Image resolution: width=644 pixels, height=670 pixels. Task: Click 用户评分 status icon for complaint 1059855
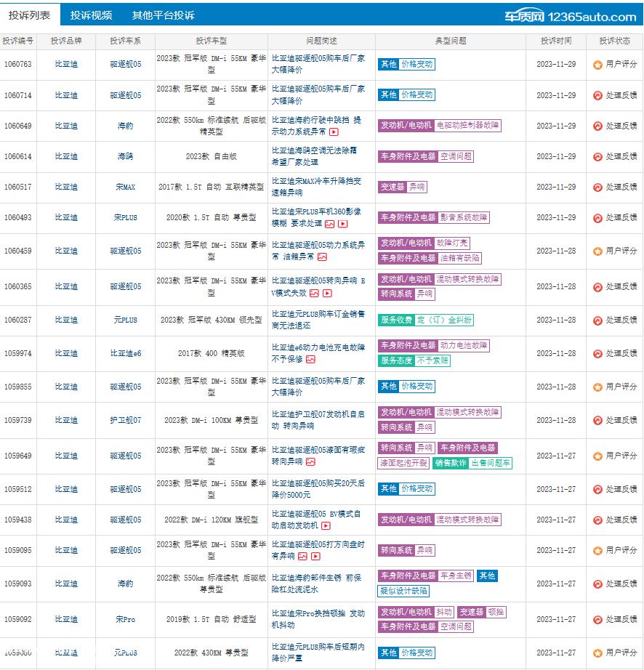pyautogui.click(x=597, y=387)
